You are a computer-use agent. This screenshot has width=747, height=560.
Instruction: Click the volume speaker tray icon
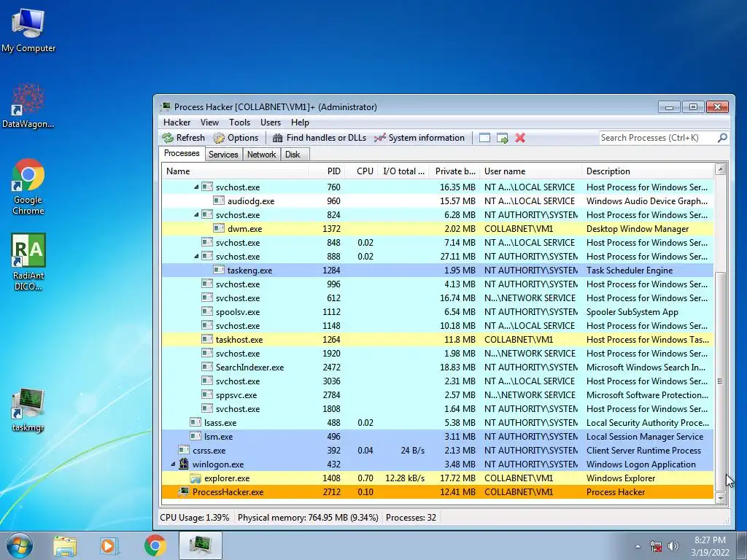tap(673, 546)
